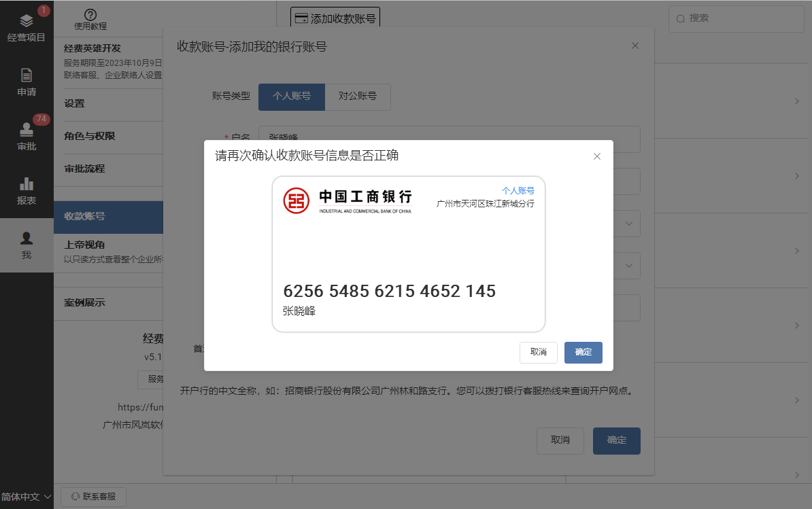Open the 简体中文 language dropdown
The image size is (812, 509).
(26, 497)
